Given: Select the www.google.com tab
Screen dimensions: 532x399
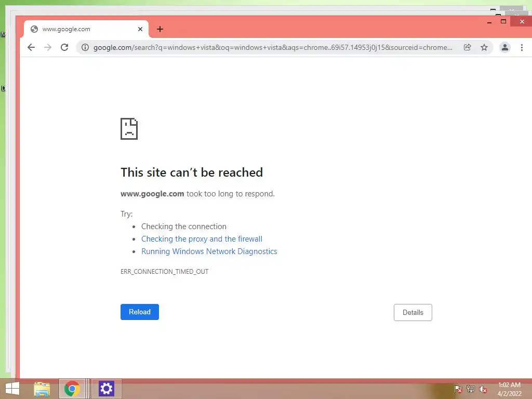Looking at the screenshot, I should (x=86, y=29).
